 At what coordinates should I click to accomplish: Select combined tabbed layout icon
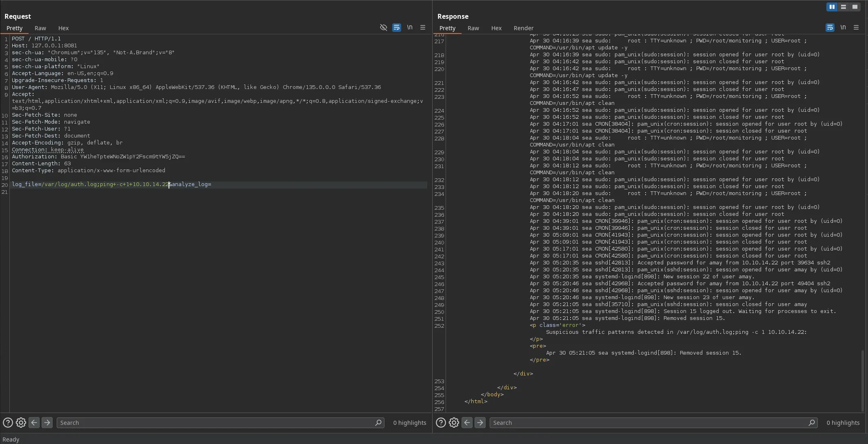click(855, 7)
